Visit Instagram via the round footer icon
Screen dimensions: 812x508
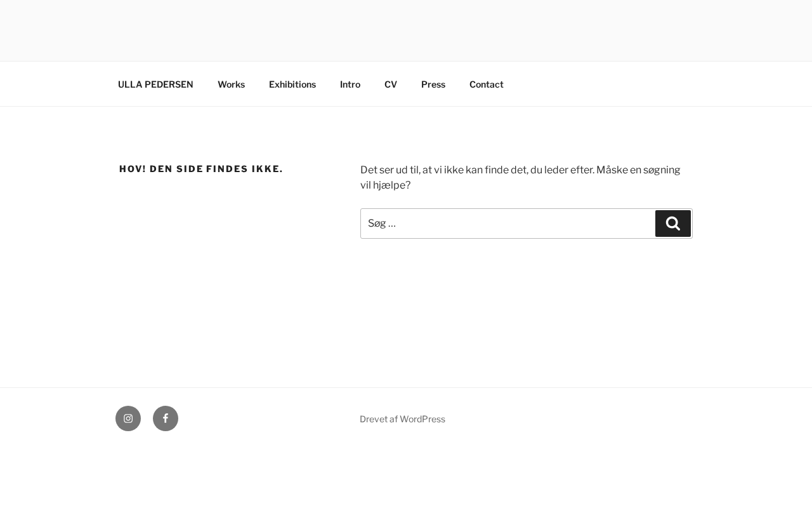(x=128, y=418)
